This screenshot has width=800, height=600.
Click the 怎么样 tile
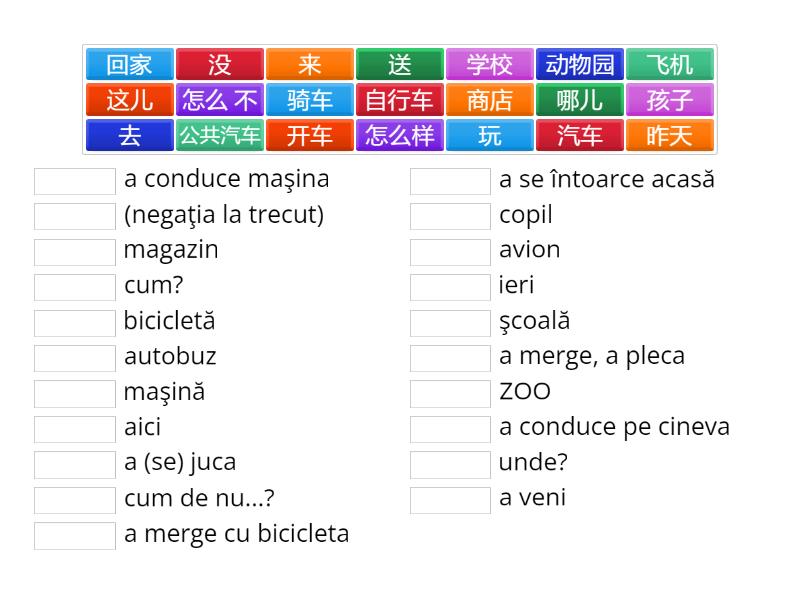[399, 135]
